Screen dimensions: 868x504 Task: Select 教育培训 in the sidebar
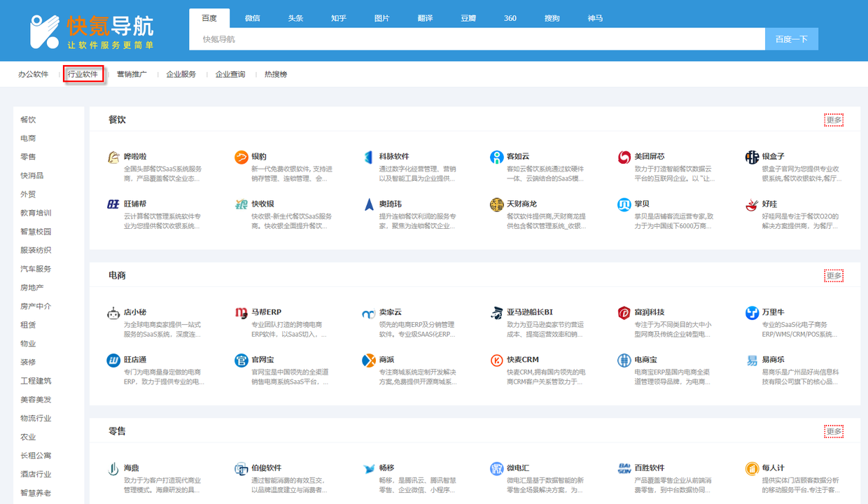[36, 213]
